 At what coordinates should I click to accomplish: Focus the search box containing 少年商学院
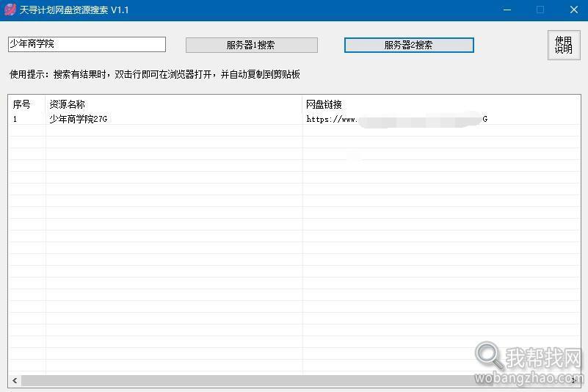[87, 44]
